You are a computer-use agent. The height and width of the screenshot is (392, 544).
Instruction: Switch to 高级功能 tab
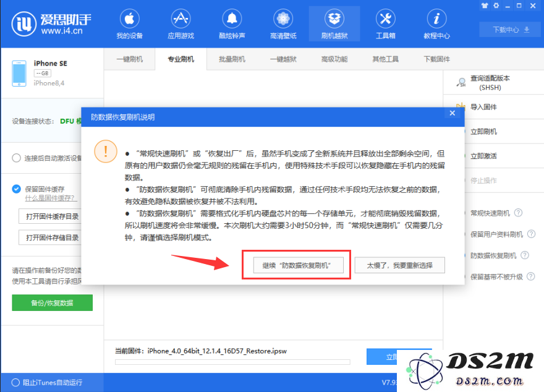[334, 59]
